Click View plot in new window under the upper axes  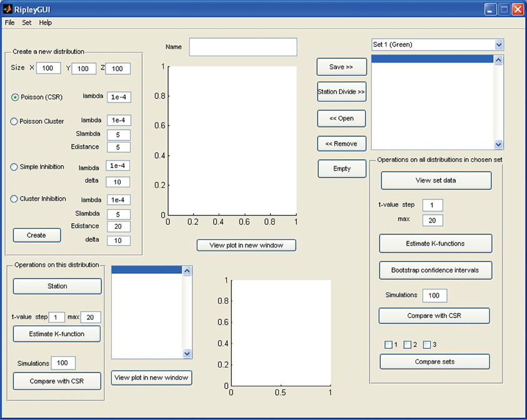(246, 245)
